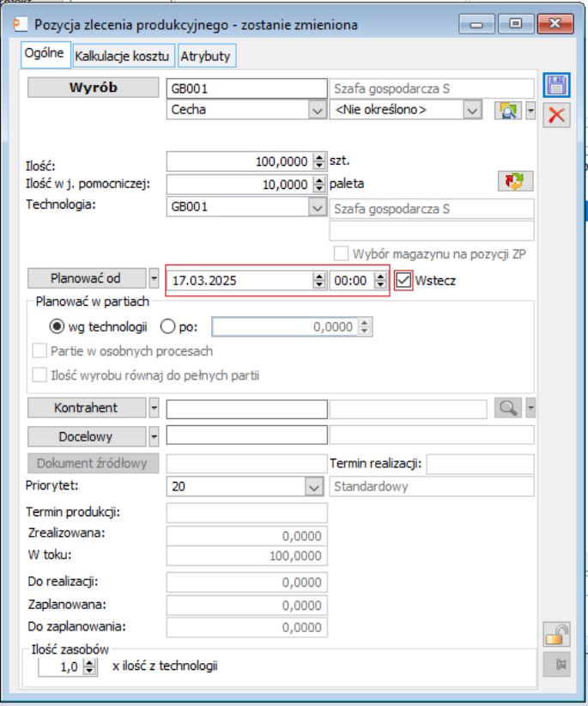Open the Planować od button dropdown arrow
Viewport: 588px width, 706px height.
click(154, 278)
